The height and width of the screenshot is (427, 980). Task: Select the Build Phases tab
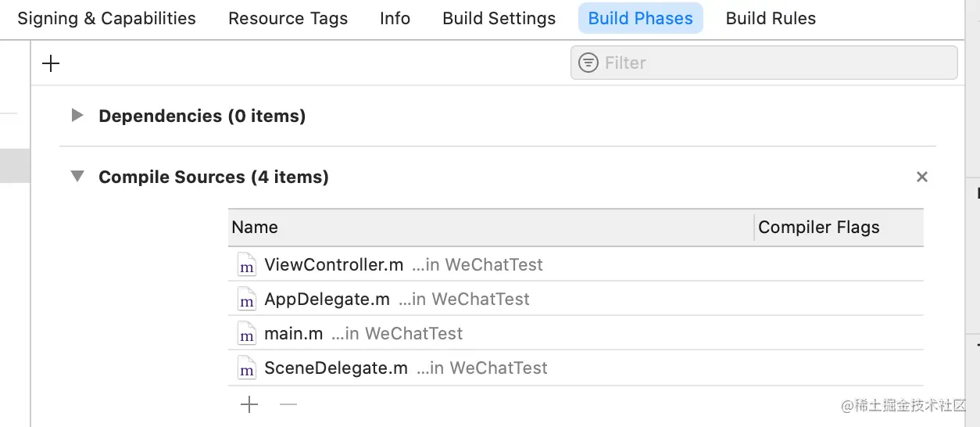click(640, 19)
